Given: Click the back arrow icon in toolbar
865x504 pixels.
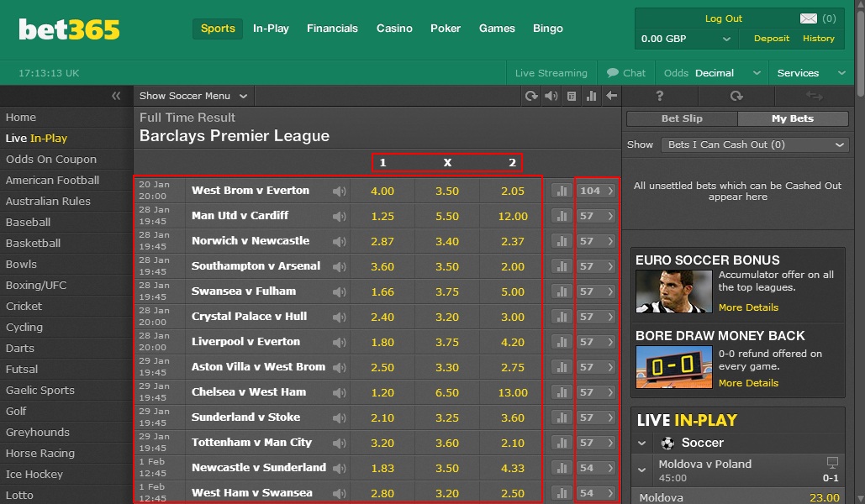Looking at the screenshot, I should tap(611, 96).
